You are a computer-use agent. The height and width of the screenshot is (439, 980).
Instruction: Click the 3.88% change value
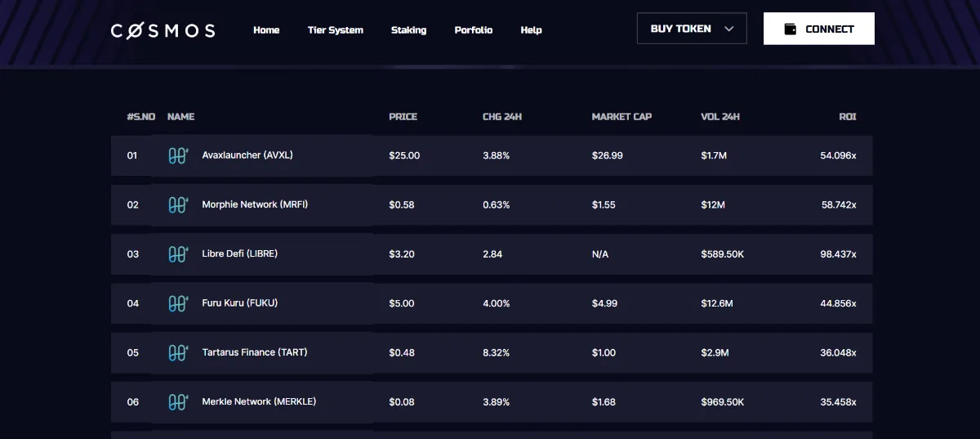coord(497,155)
